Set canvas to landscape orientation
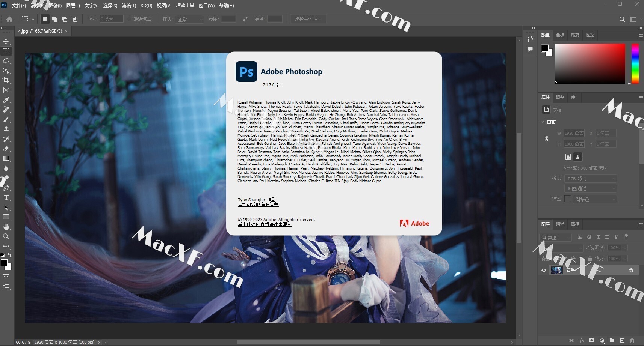The width and height of the screenshot is (644, 346). [578, 157]
